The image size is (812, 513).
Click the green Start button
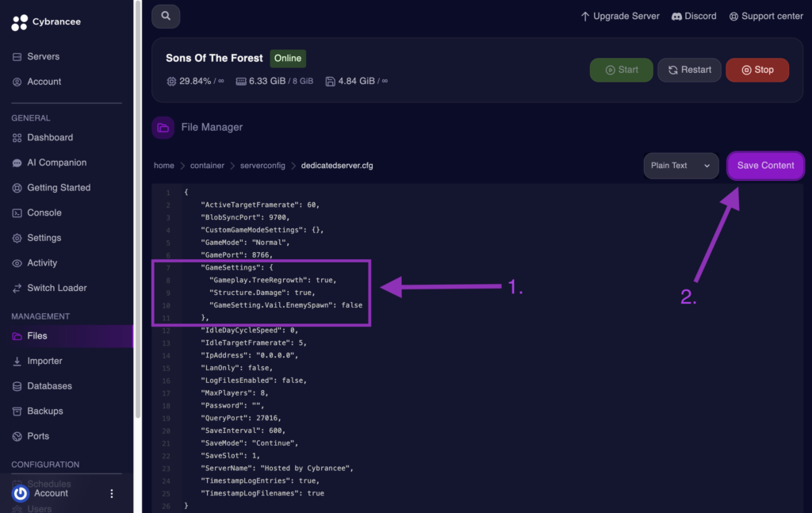pos(622,70)
